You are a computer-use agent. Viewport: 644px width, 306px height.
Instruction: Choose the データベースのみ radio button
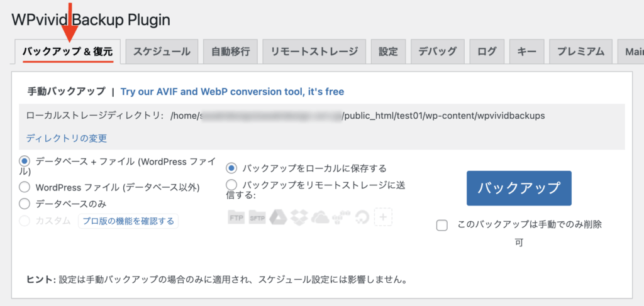pyautogui.click(x=25, y=204)
